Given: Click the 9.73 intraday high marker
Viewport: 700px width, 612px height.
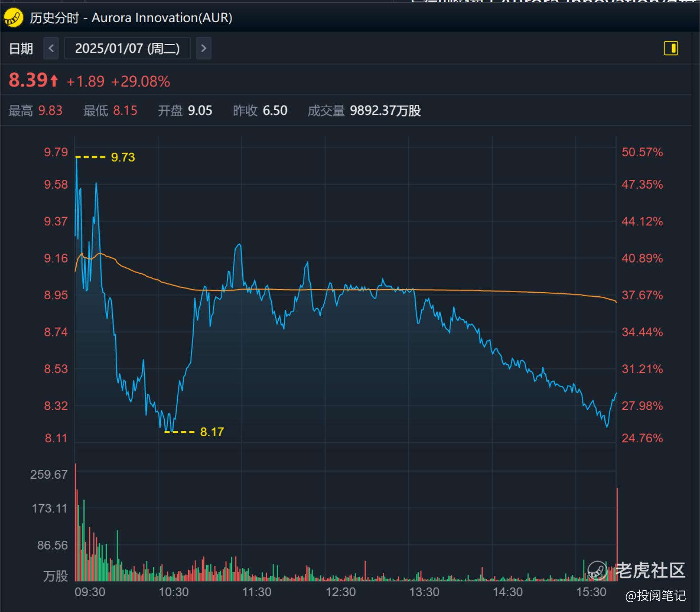Looking at the screenshot, I should click(x=123, y=157).
